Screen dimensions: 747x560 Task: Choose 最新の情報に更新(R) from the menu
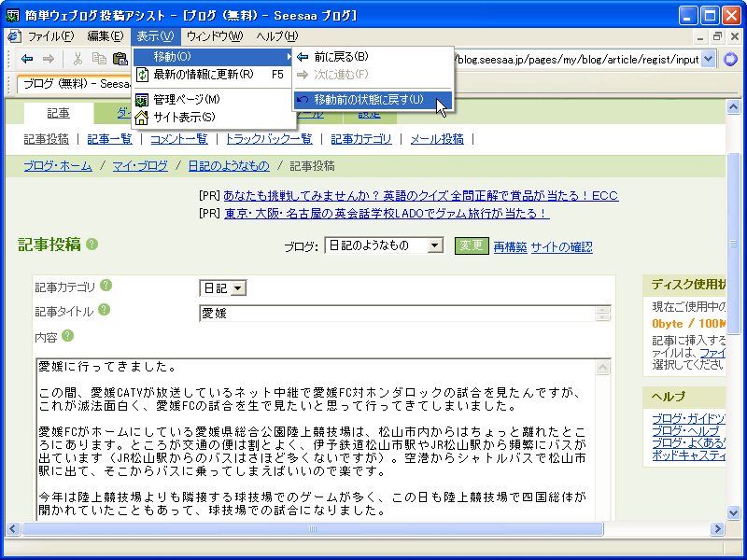tap(213, 75)
